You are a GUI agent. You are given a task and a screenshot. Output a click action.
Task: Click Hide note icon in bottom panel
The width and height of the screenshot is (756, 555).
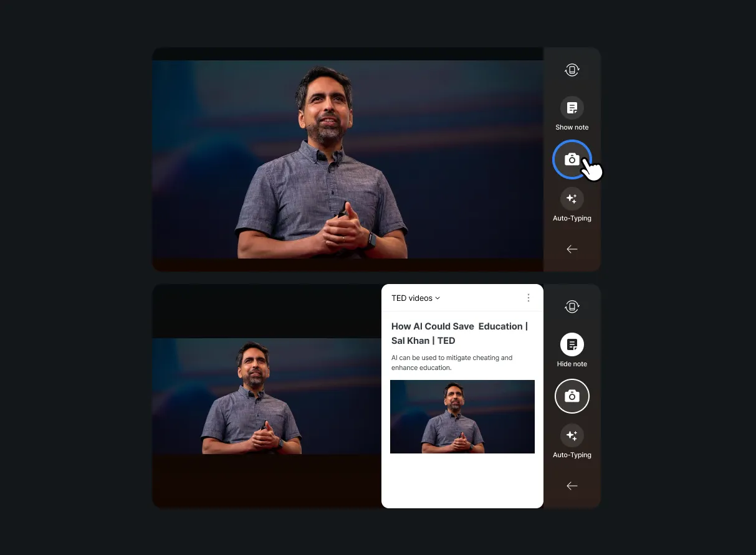572,344
